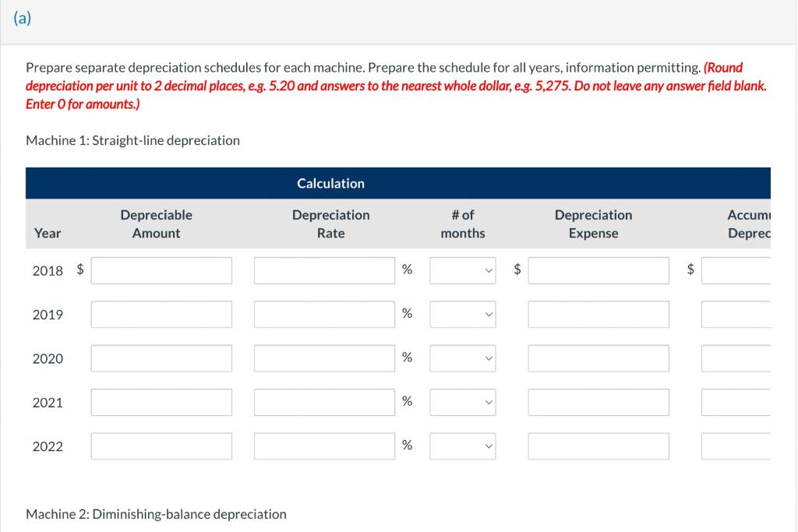Viewport: 798px width, 532px height.
Task: Click the Depreciation Rate field for 2020
Action: point(324,358)
